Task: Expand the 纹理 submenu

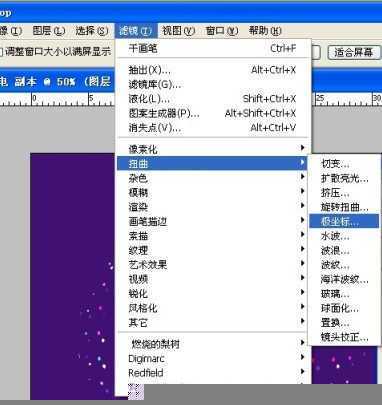Action: coord(212,250)
